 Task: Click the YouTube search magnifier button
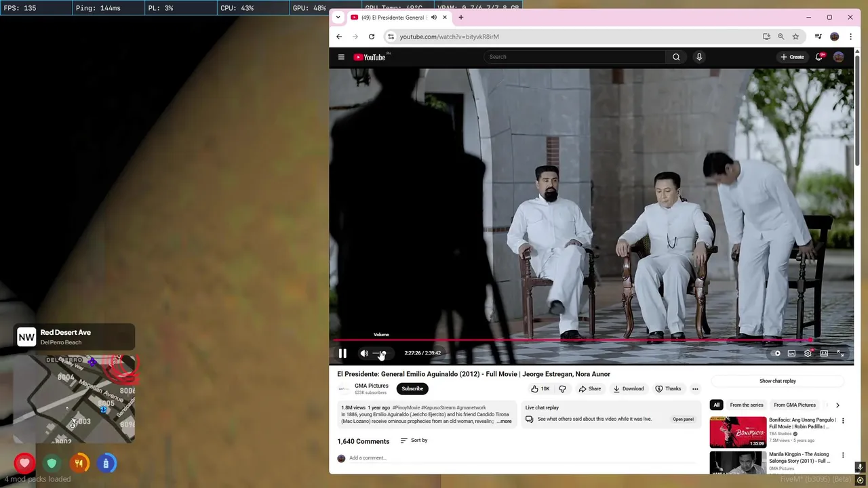click(676, 57)
